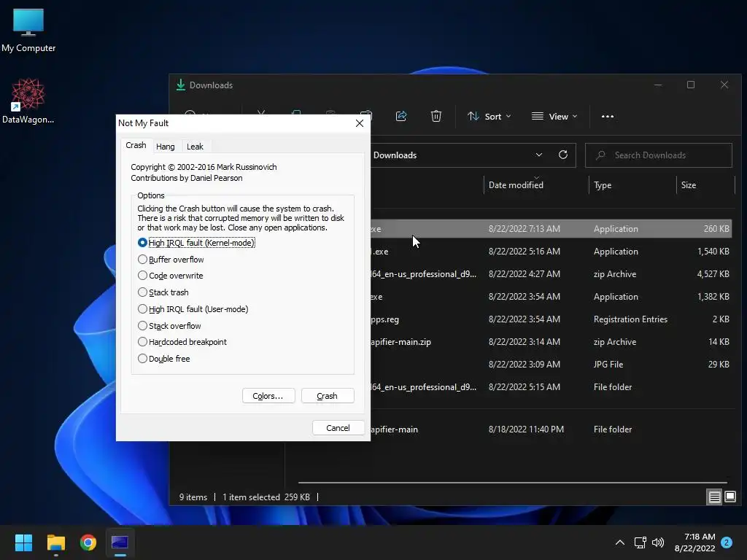Viewport: 747px width, 560px height.
Task: Switch to the Hang tab
Action: (x=166, y=147)
